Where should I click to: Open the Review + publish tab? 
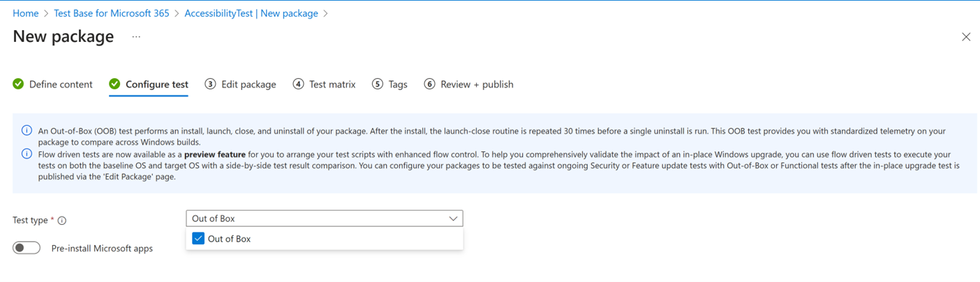[477, 84]
